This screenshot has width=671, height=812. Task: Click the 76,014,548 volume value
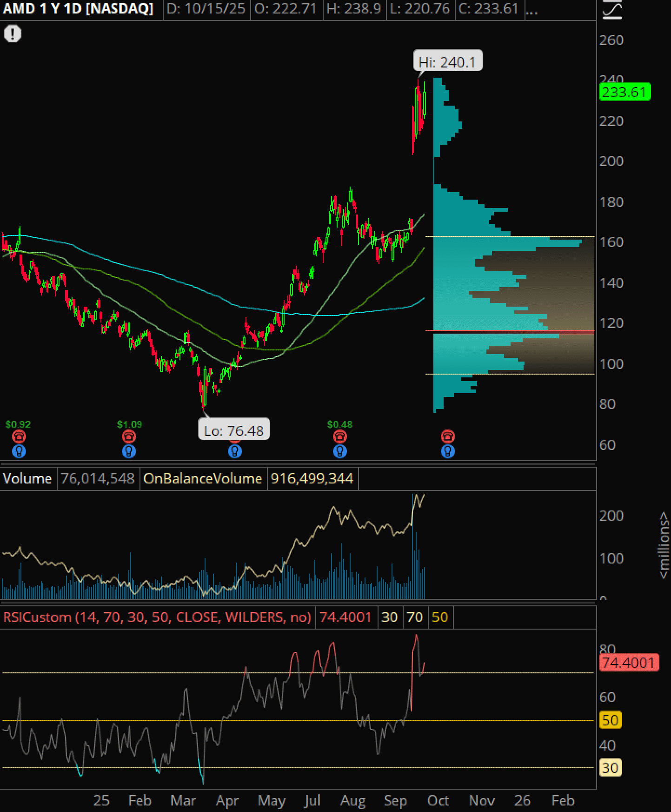tap(98, 479)
